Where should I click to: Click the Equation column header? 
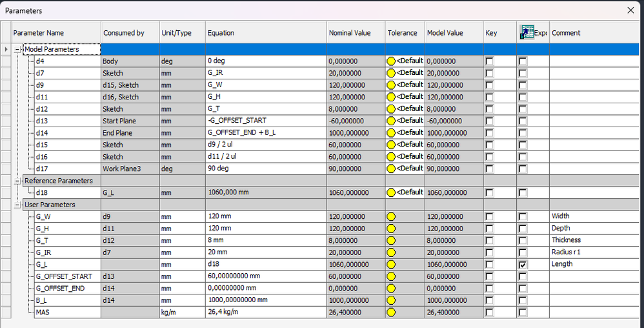pyautogui.click(x=266, y=33)
